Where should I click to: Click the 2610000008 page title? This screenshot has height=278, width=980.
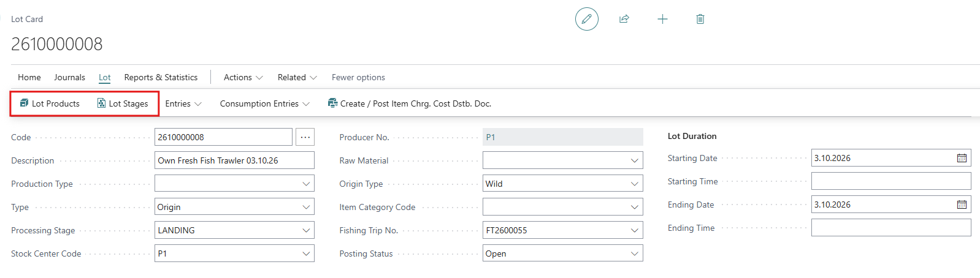point(57,44)
